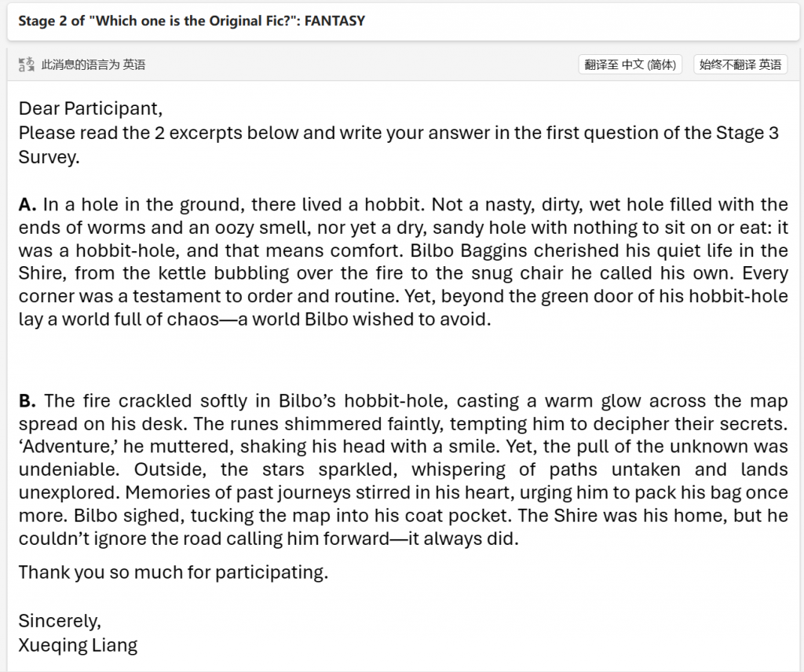Click the last line of excerpt A
The image size is (804, 672).
pos(255,320)
